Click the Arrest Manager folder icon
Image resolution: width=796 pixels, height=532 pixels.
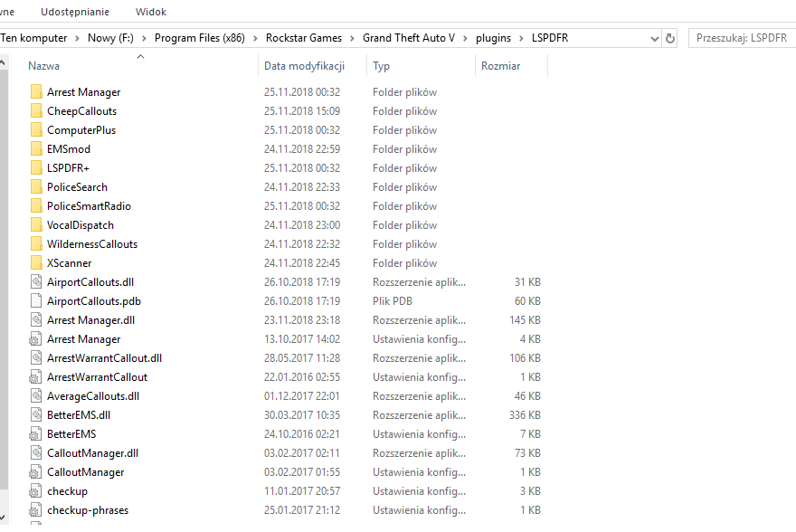[36, 92]
